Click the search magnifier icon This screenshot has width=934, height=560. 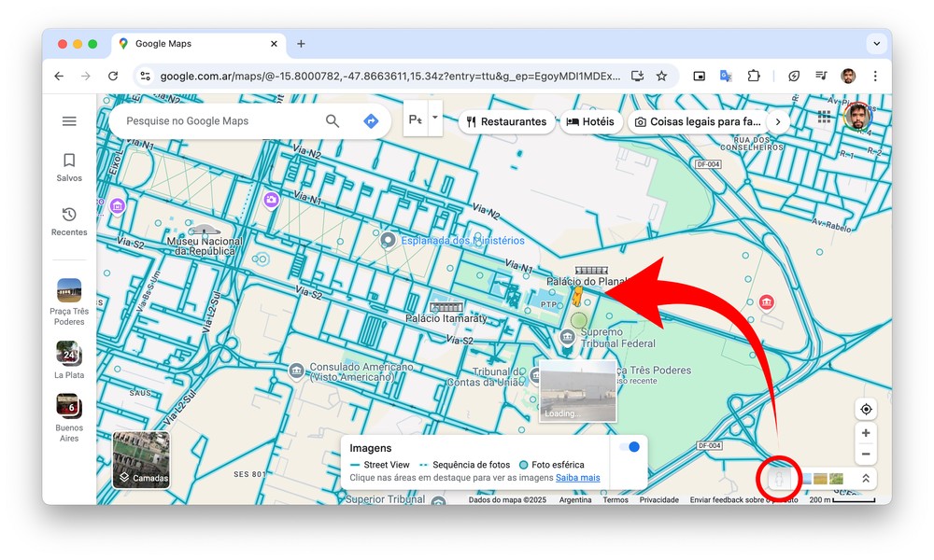click(333, 121)
